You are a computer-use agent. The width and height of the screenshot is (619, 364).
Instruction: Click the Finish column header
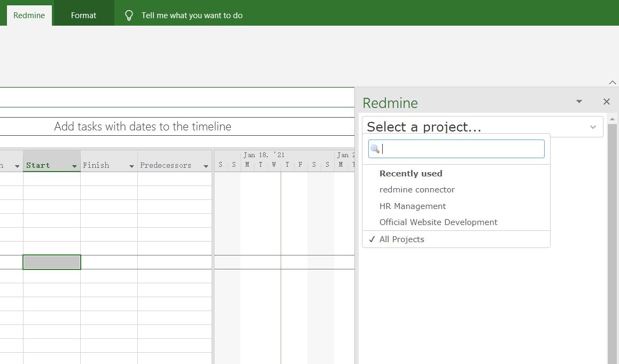click(x=109, y=161)
